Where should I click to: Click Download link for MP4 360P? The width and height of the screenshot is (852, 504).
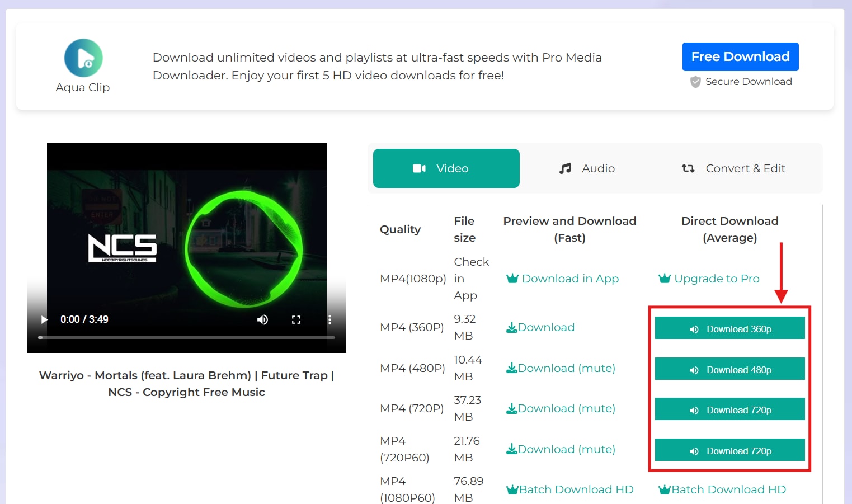(540, 327)
